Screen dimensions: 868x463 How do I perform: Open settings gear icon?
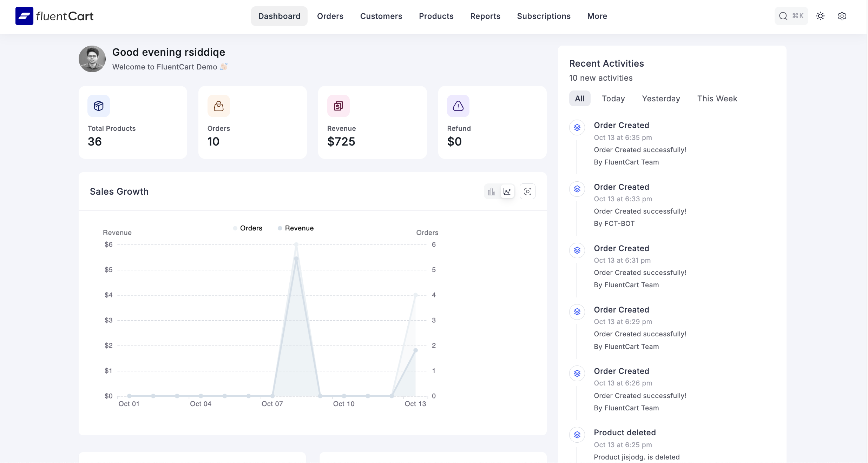coord(842,16)
